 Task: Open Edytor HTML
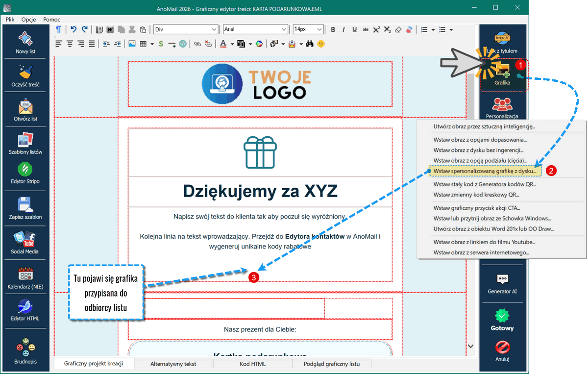pos(25,307)
